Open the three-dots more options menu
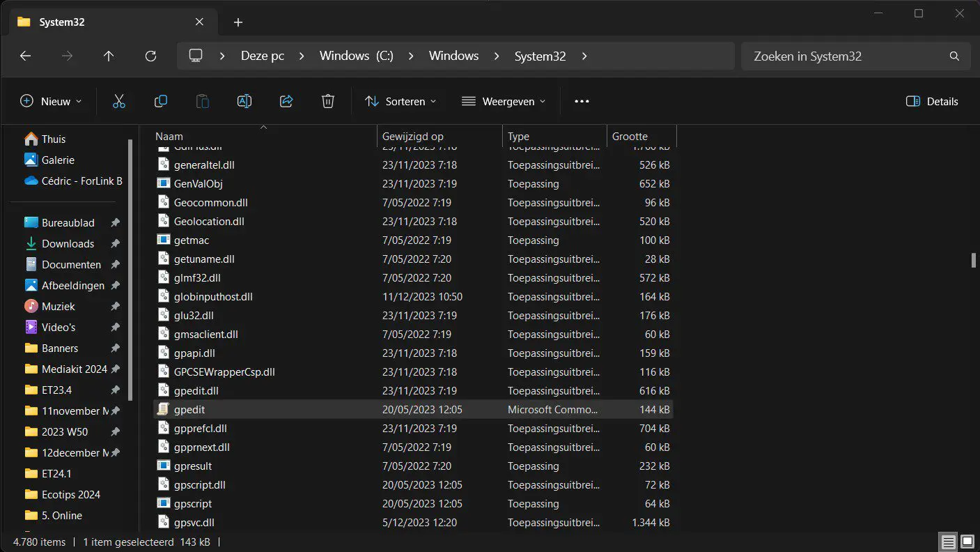This screenshot has height=552, width=980. tap(582, 101)
